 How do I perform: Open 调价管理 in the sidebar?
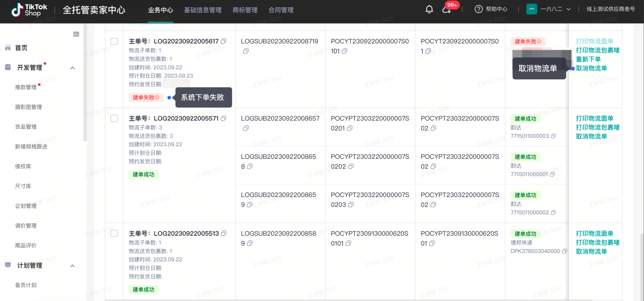click(x=26, y=226)
